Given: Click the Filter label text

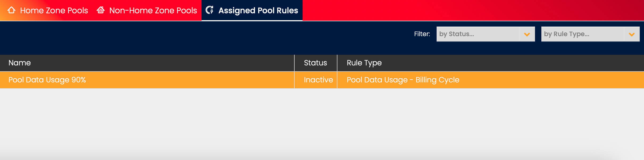Looking at the screenshot, I should tap(422, 34).
